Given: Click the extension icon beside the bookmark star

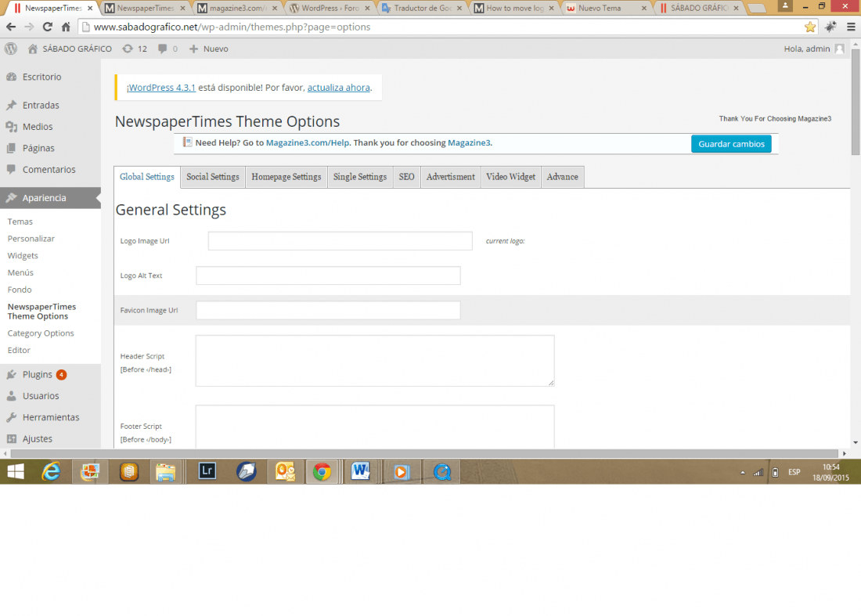Looking at the screenshot, I should point(830,27).
